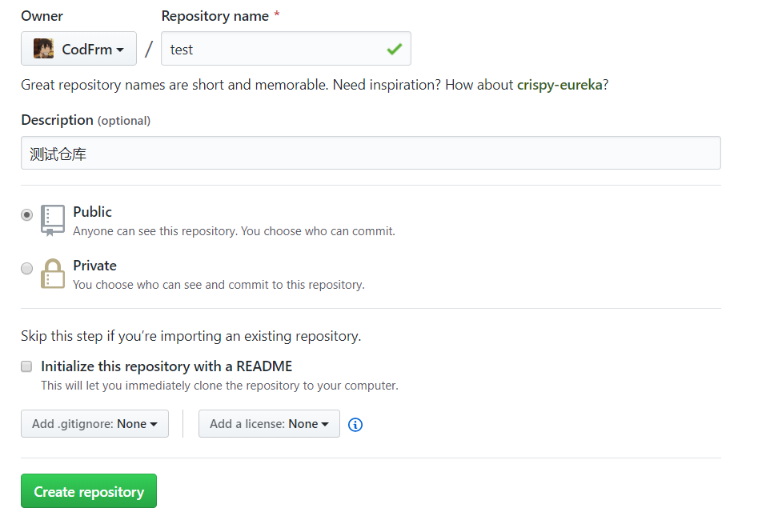Click the bold Public label text
The image size is (766, 532).
pyautogui.click(x=92, y=212)
